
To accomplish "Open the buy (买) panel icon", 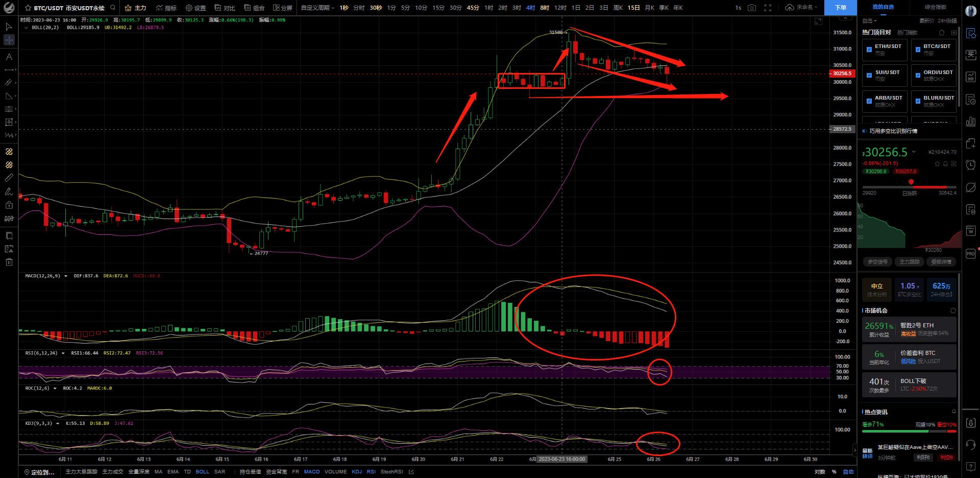I will coord(971,55).
